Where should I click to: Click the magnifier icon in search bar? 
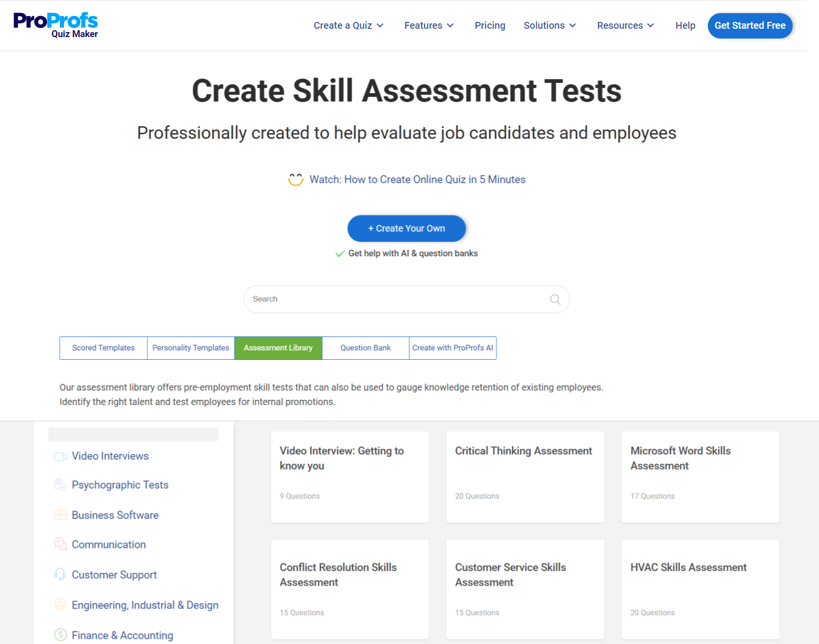(x=555, y=299)
